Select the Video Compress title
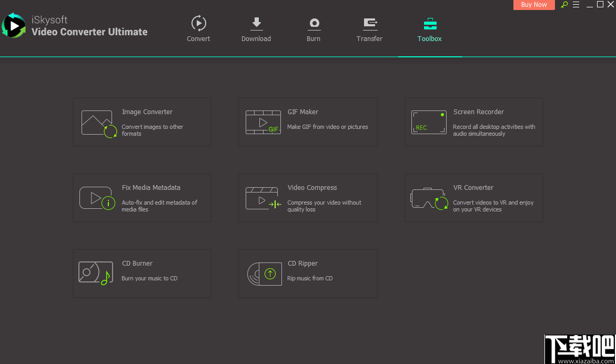Image resolution: width=616 pixels, height=364 pixels. click(x=312, y=188)
